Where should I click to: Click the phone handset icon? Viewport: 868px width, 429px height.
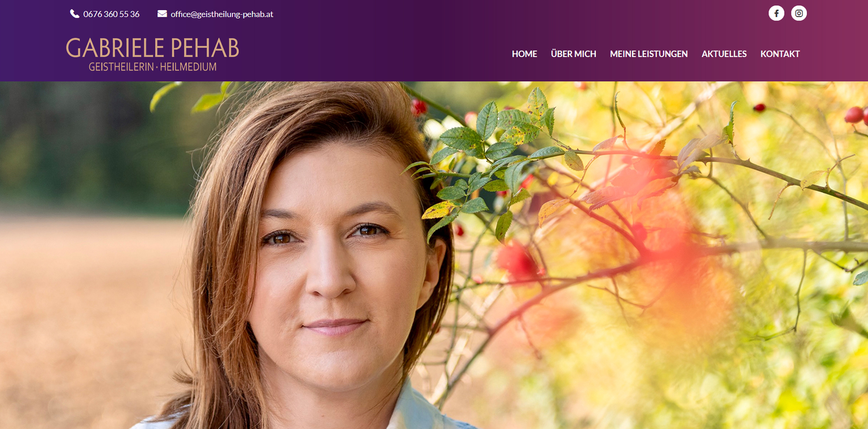tap(74, 14)
